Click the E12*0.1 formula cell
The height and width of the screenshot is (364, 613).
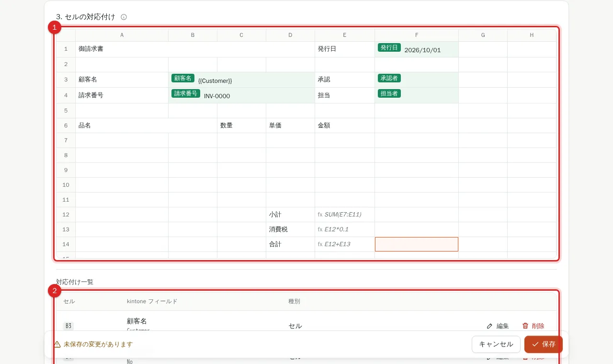[345, 229]
